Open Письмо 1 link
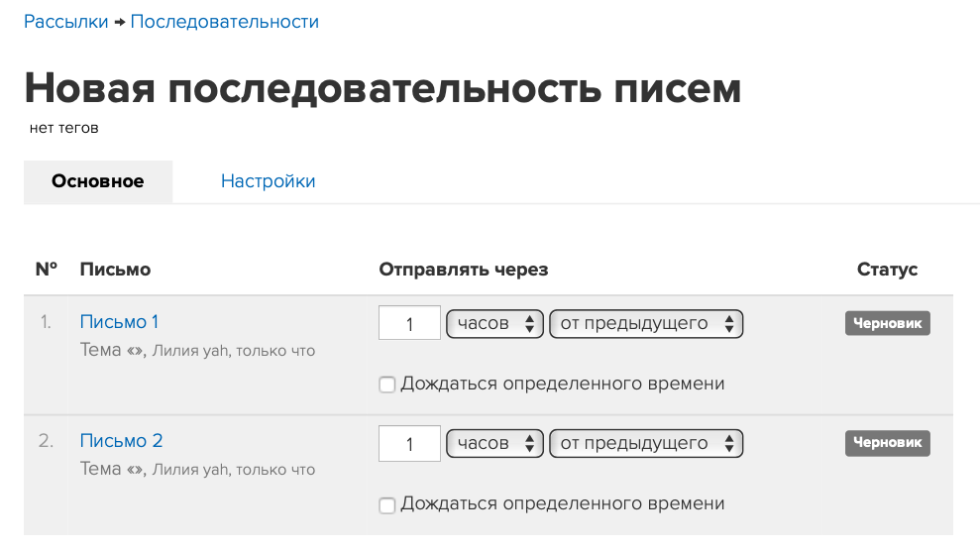This screenshot has height=552, width=980. [119, 321]
